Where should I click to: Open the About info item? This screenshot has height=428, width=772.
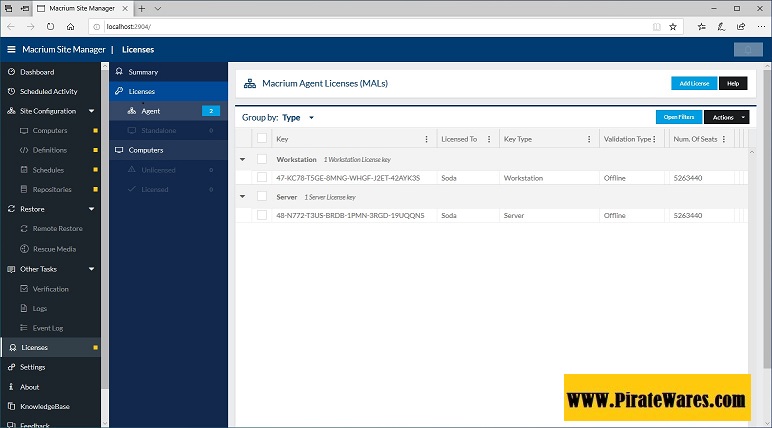click(x=29, y=387)
